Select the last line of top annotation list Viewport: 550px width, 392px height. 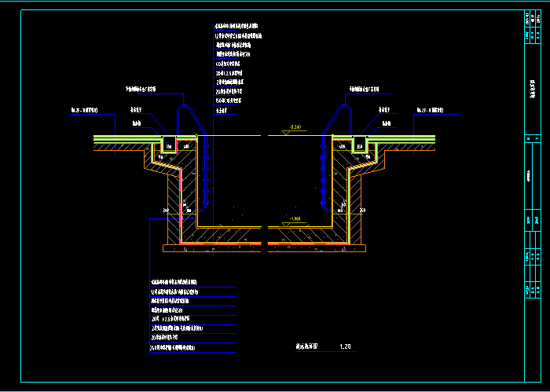click(x=222, y=110)
